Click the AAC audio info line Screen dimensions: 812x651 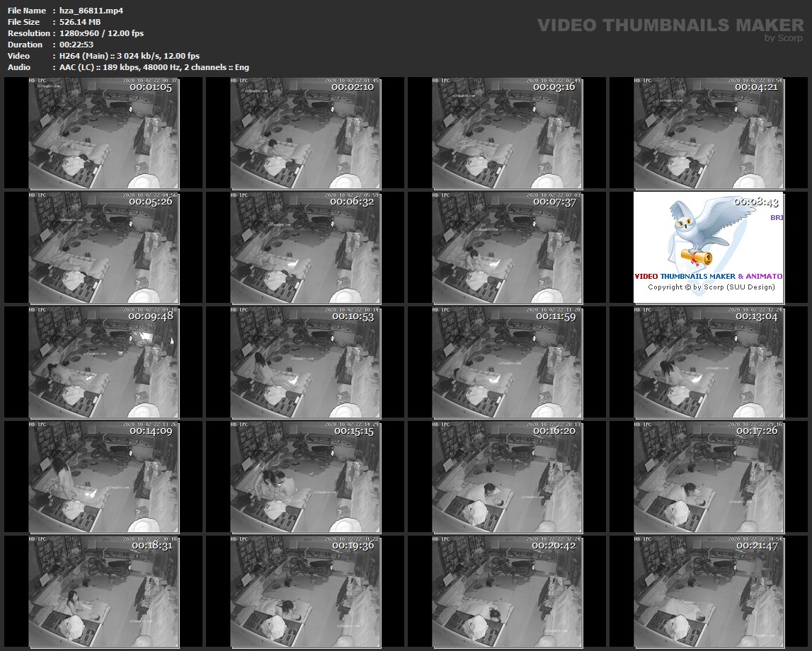point(151,67)
